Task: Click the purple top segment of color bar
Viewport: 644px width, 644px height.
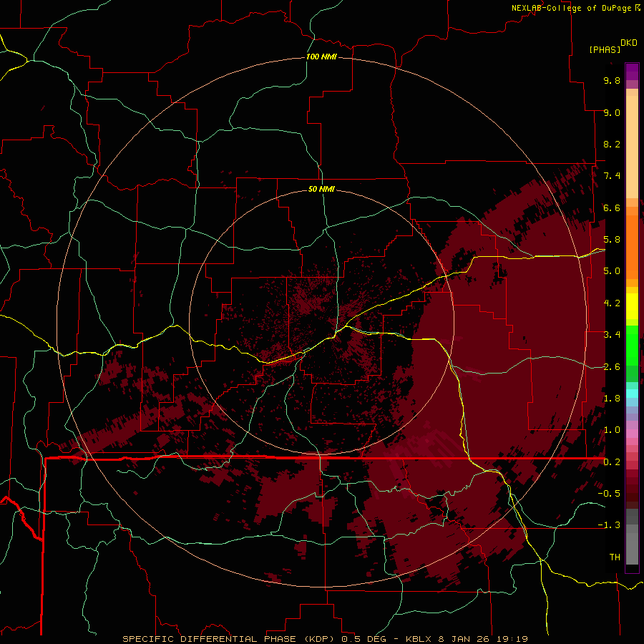Action: [632, 72]
